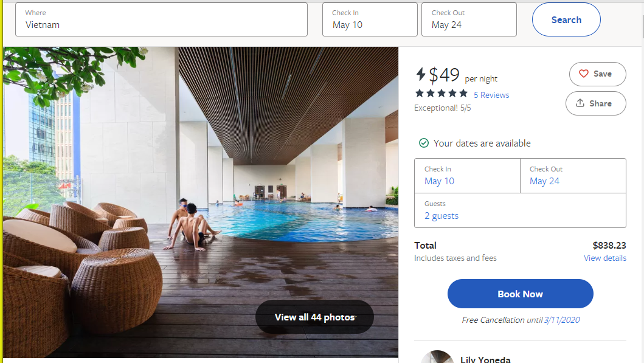Click the lightning bolt instant-book icon
644x363 pixels.
click(421, 74)
